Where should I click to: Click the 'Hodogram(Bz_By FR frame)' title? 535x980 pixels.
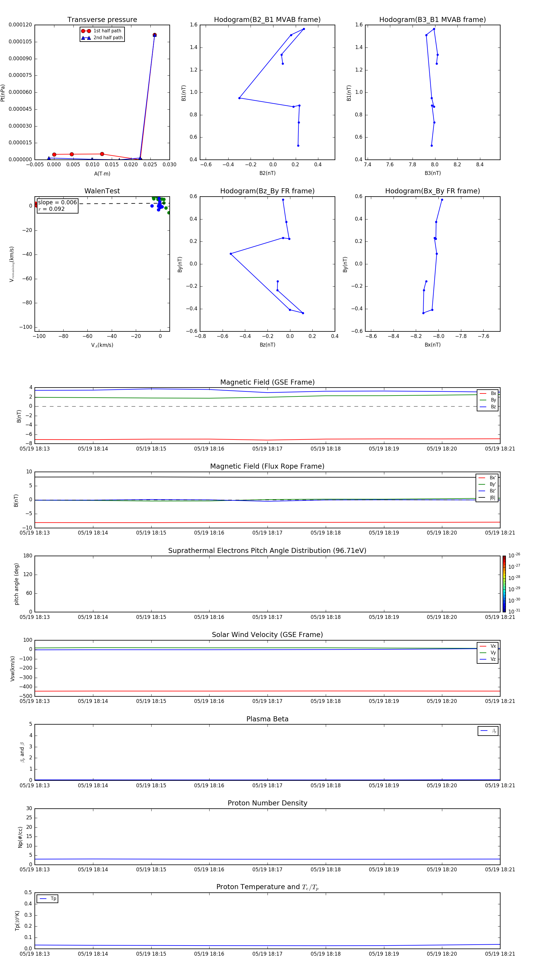[x=267, y=191]
